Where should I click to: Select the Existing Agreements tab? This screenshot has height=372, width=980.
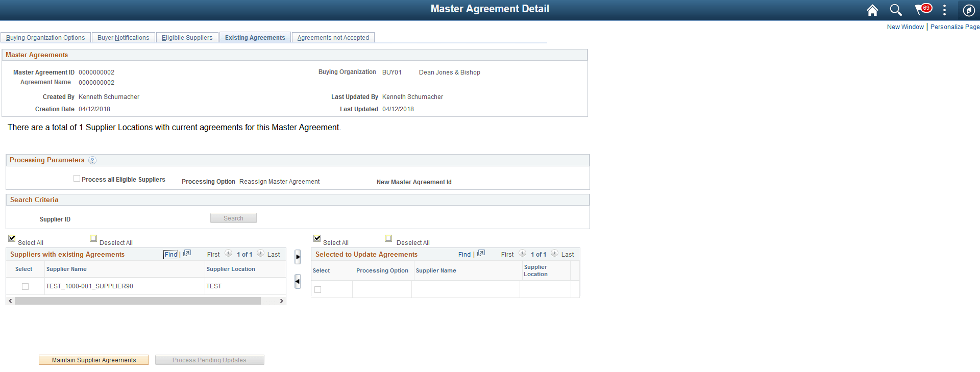255,38
